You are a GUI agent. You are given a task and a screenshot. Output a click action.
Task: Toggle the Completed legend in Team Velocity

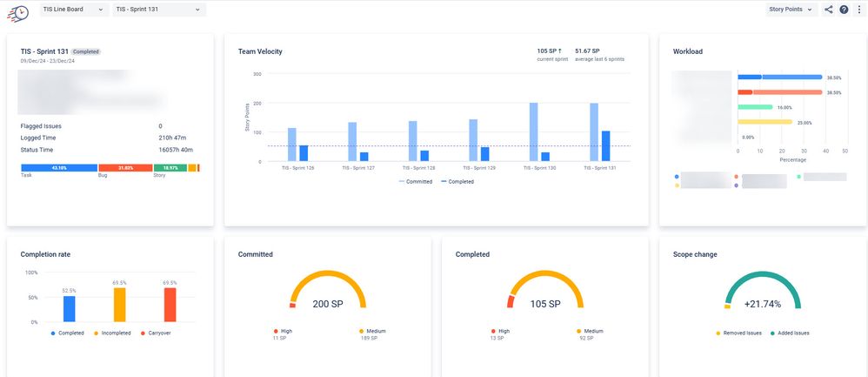457,181
